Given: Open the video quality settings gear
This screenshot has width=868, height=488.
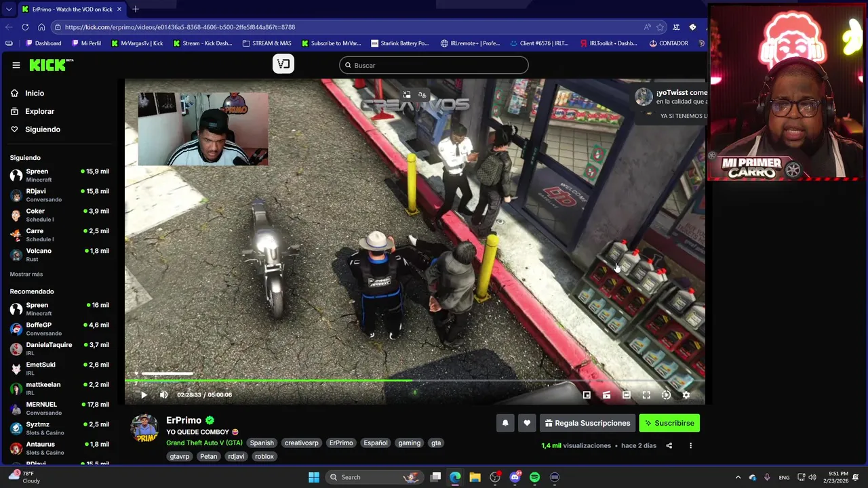Looking at the screenshot, I should coord(686,394).
